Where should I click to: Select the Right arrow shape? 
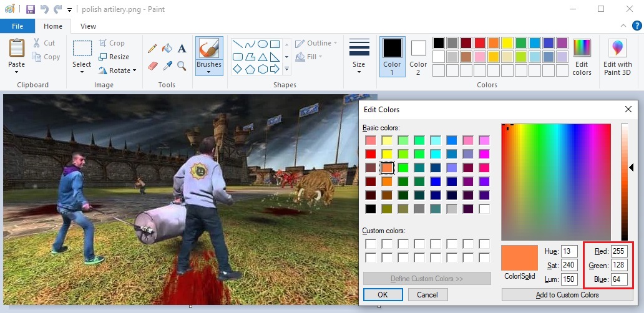pos(275,69)
